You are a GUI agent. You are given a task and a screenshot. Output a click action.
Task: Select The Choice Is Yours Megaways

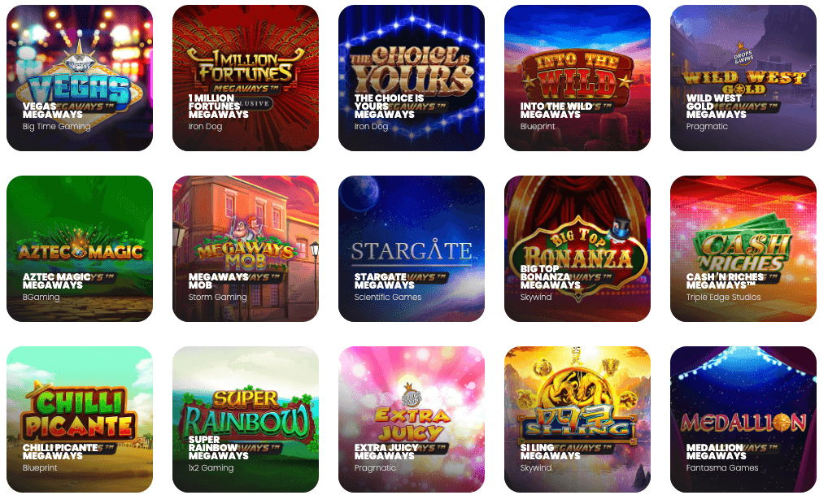coord(412,78)
